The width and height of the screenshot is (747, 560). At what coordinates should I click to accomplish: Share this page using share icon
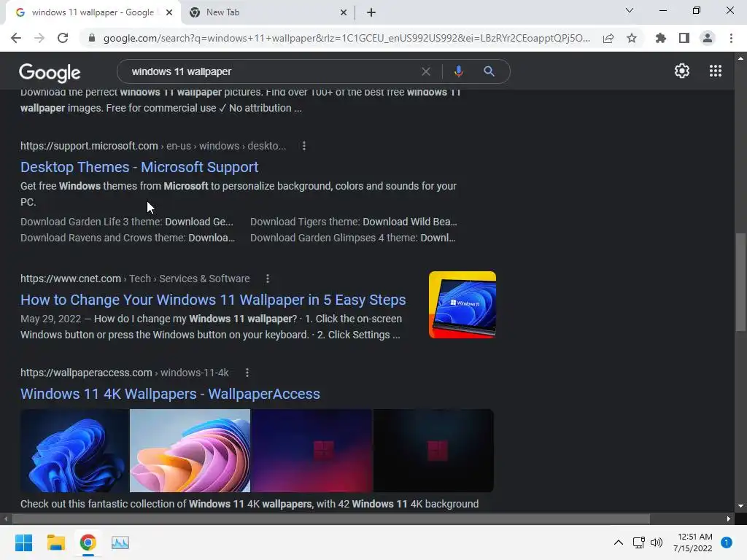click(608, 38)
